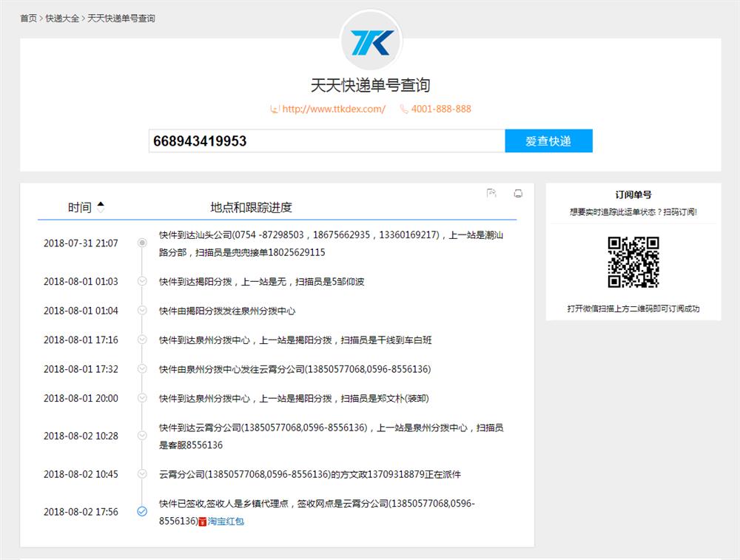Click the 首页 breadcrumb link
Screen dimensions: 740x560
[x=28, y=18]
